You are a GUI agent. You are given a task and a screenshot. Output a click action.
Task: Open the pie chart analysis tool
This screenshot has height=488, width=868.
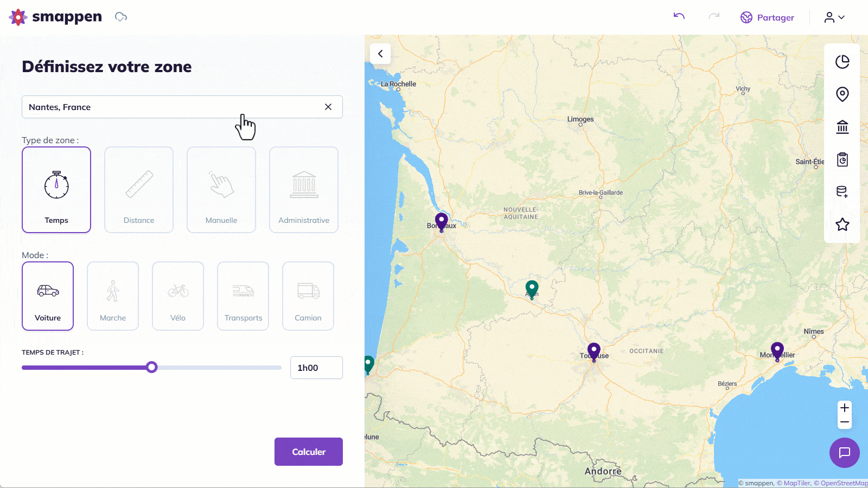842,62
